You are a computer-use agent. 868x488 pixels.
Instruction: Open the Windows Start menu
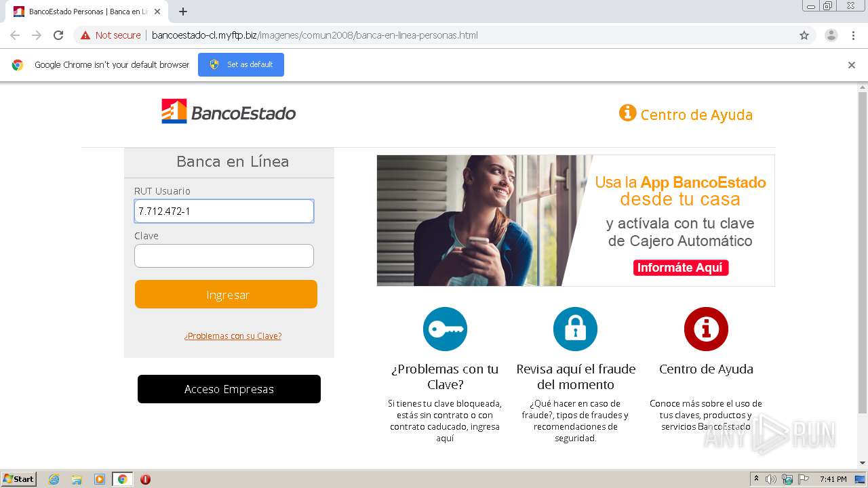[19, 479]
